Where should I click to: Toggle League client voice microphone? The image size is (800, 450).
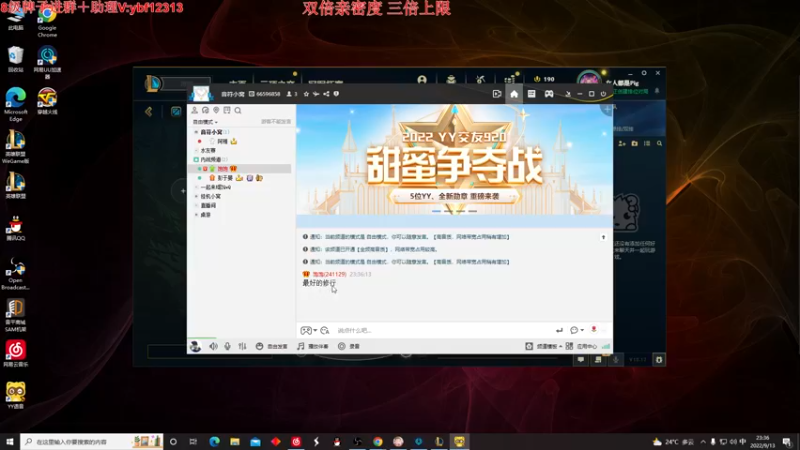click(x=616, y=360)
